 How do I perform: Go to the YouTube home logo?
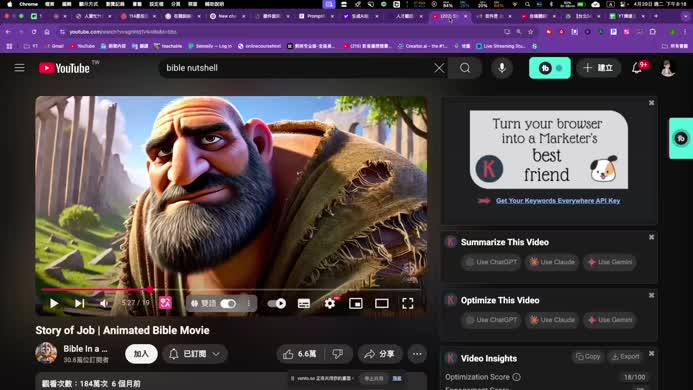click(65, 68)
